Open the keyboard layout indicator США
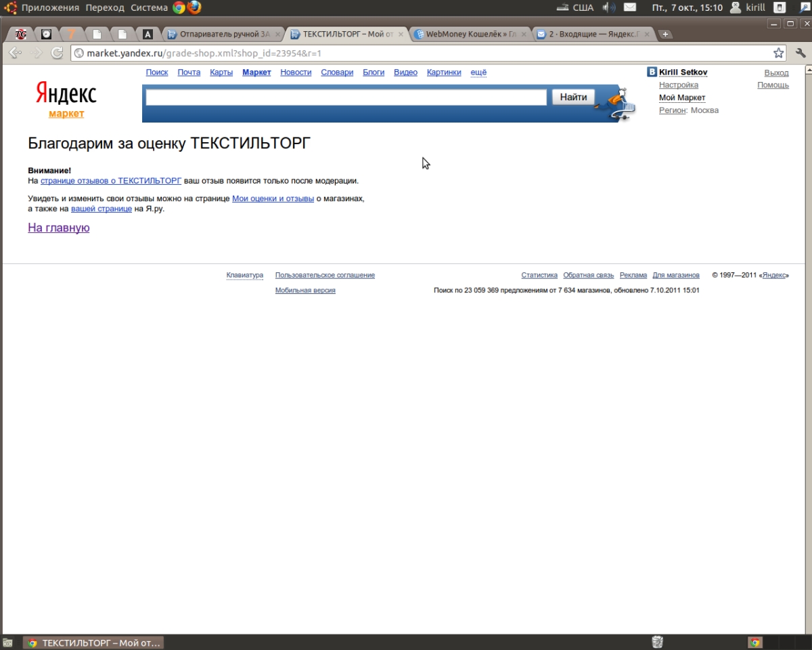The height and width of the screenshot is (650, 812). pyautogui.click(x=574, y=8)
